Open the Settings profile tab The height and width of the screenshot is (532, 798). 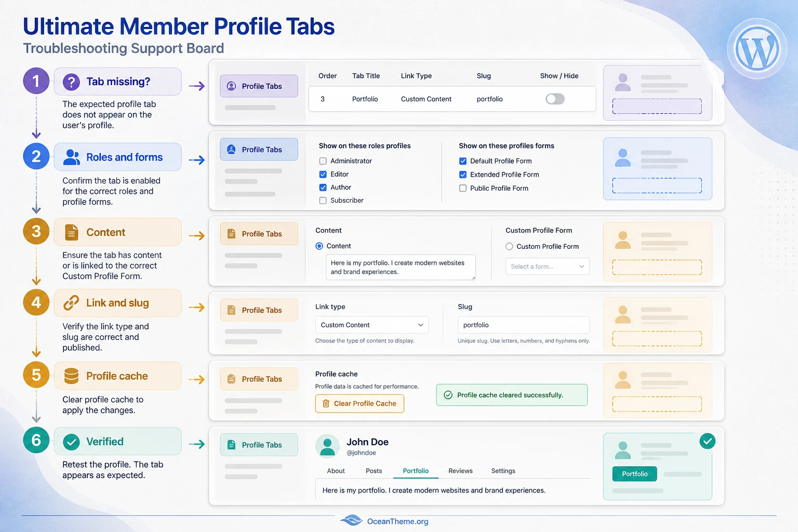coord(503,471)
